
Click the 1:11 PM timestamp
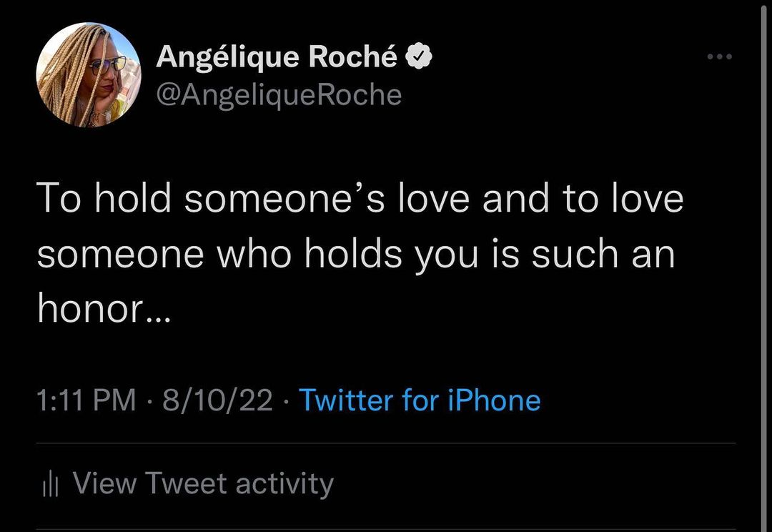coord(86,400)
